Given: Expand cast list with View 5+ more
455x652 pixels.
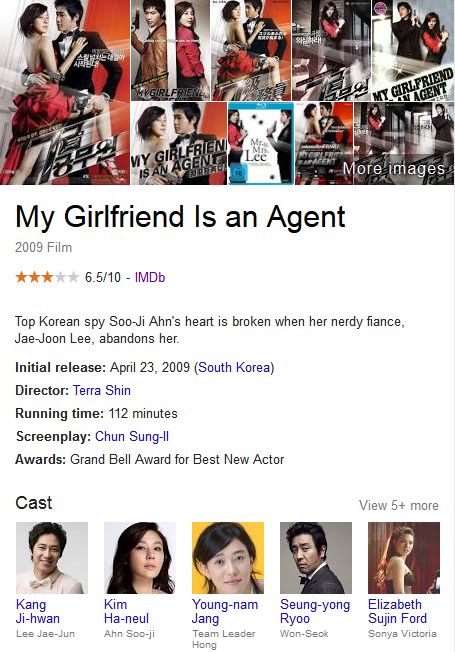Looking at the screenshot, I should tap(398, 505).
